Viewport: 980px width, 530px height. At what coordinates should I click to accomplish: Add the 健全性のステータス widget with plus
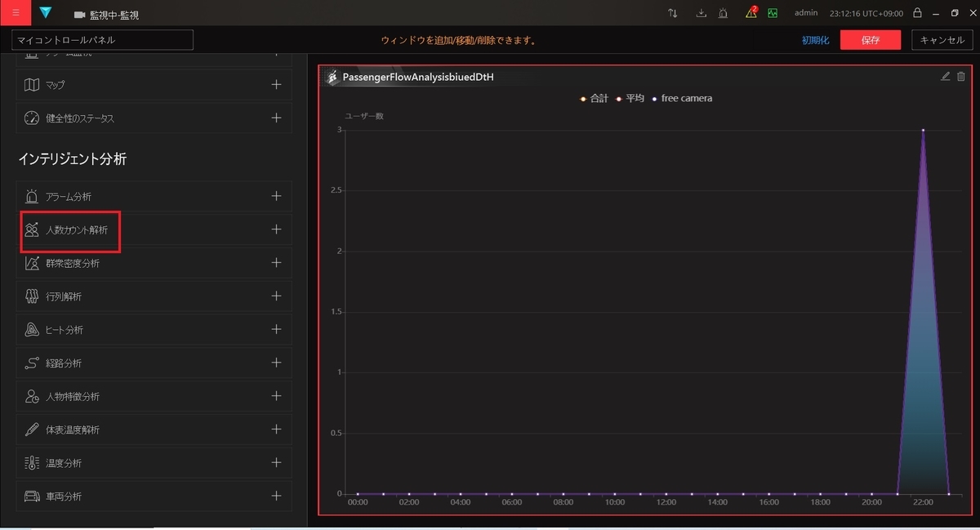click(276, 118)
